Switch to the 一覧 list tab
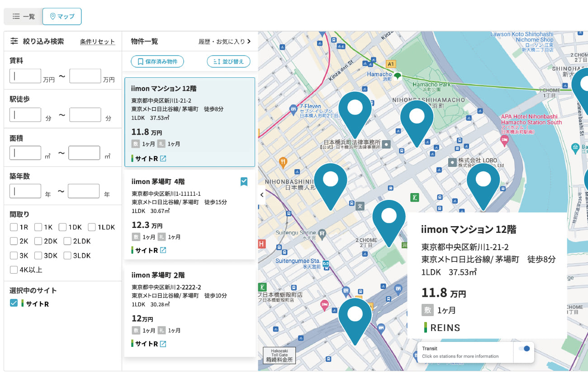588x374 pixels. pos(24,16)
